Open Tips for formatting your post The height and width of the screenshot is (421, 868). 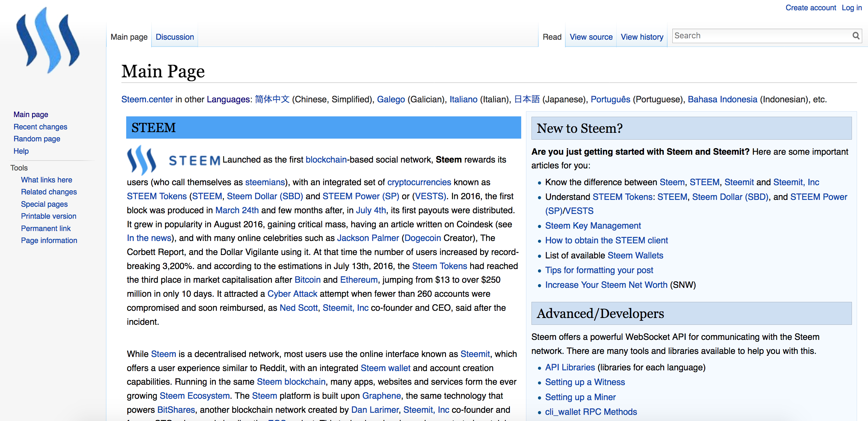[599, 270]
